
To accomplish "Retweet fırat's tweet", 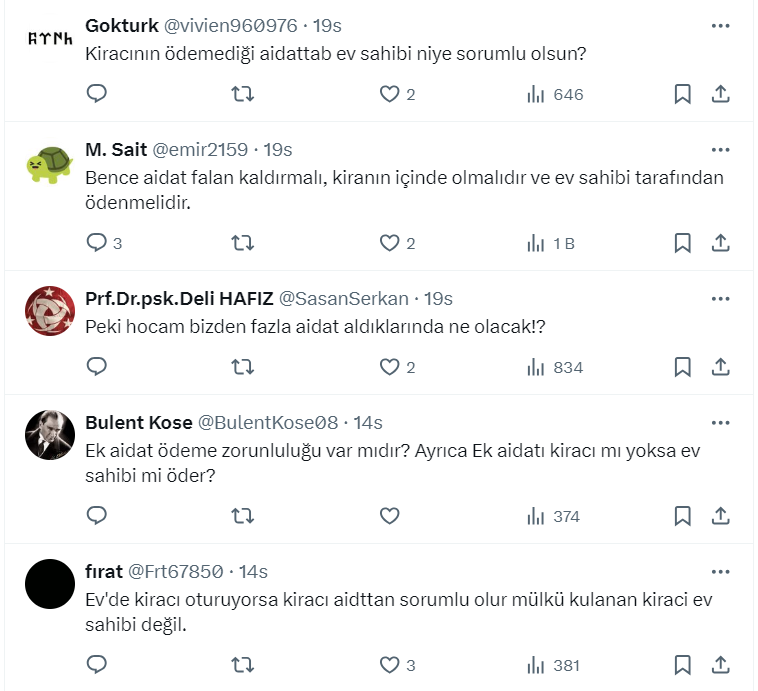I will [x=242, y=665].
